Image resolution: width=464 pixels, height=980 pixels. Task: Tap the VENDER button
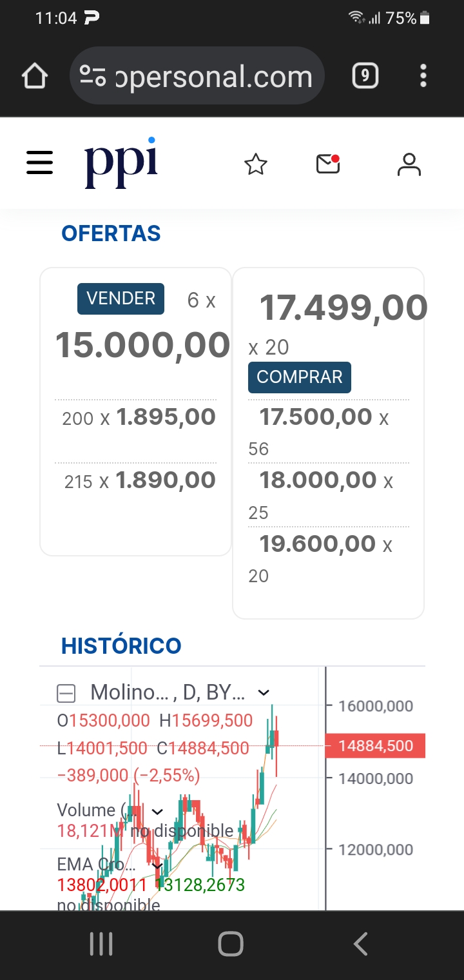tap(121, 299)
